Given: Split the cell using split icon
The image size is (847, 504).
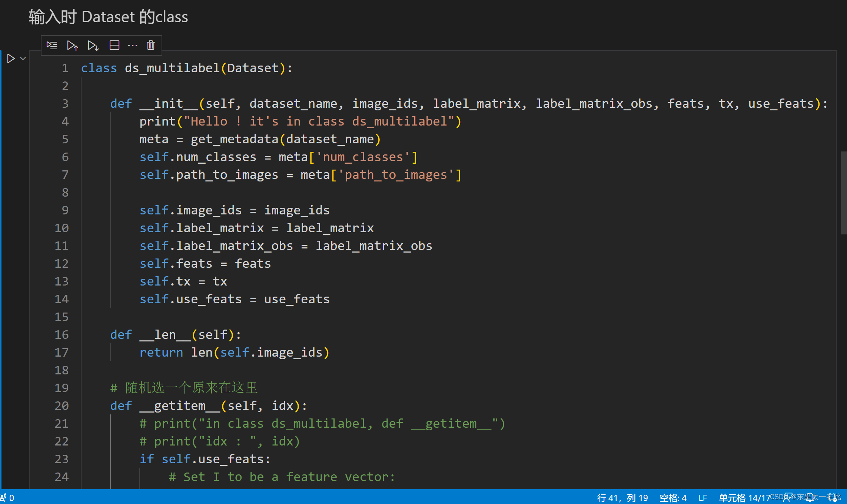Looking at the screenshot, I should [114, 46].
